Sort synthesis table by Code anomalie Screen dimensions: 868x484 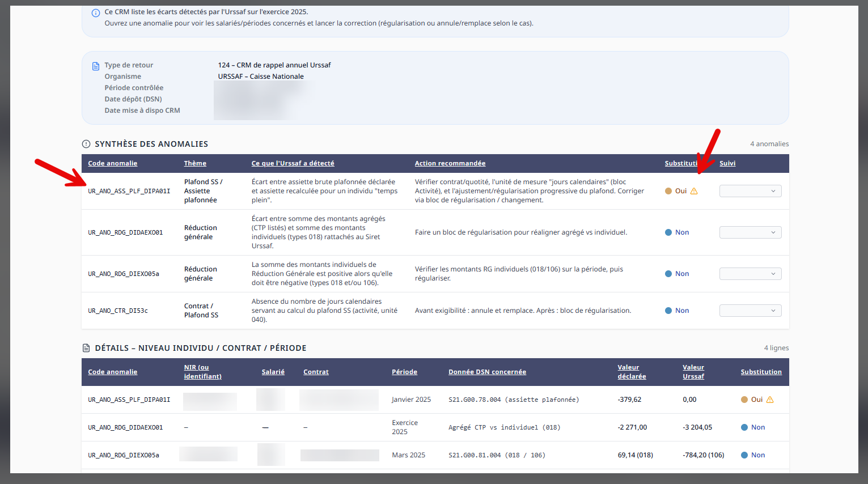(113, 163)
